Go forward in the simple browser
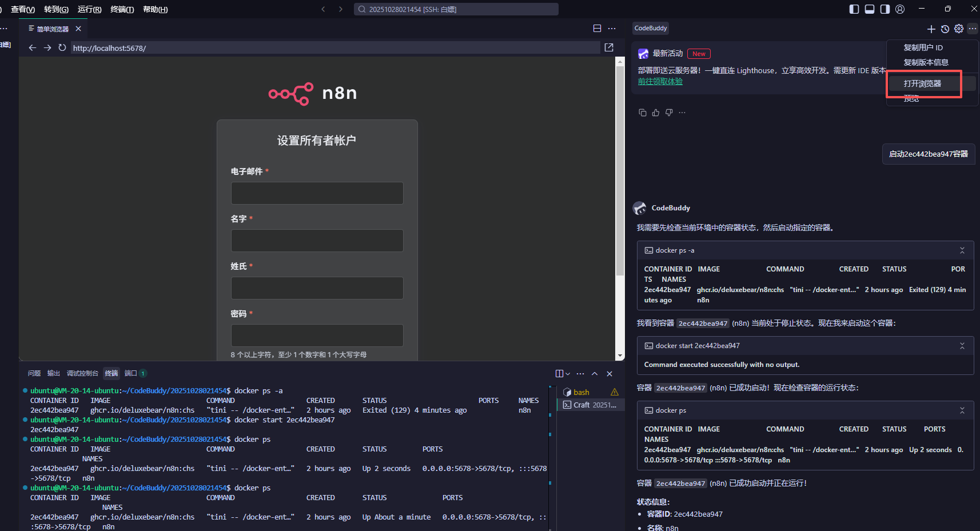Image resolution: width=980 pixels, height=531 pixels. pyautogui.click(x=47, y=48)
